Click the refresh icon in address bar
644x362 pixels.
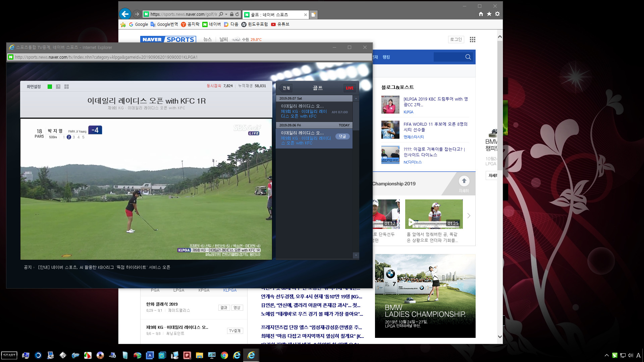click(237, 14)
